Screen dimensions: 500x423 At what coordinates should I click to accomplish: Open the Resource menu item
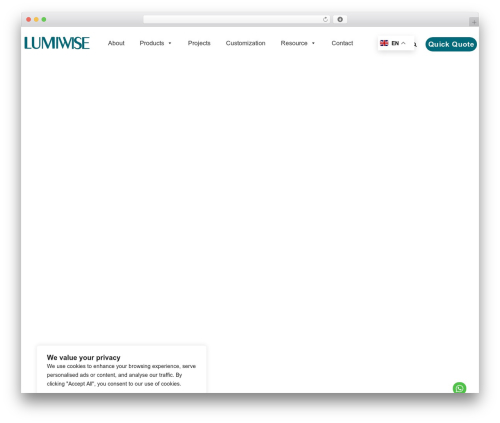coord(294,43)
